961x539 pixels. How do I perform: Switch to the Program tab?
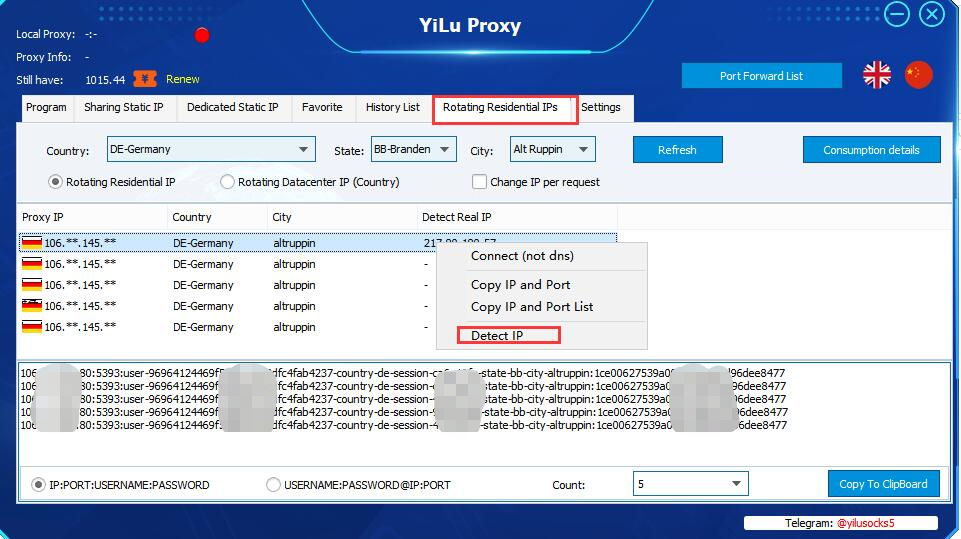tap(46, 107)
